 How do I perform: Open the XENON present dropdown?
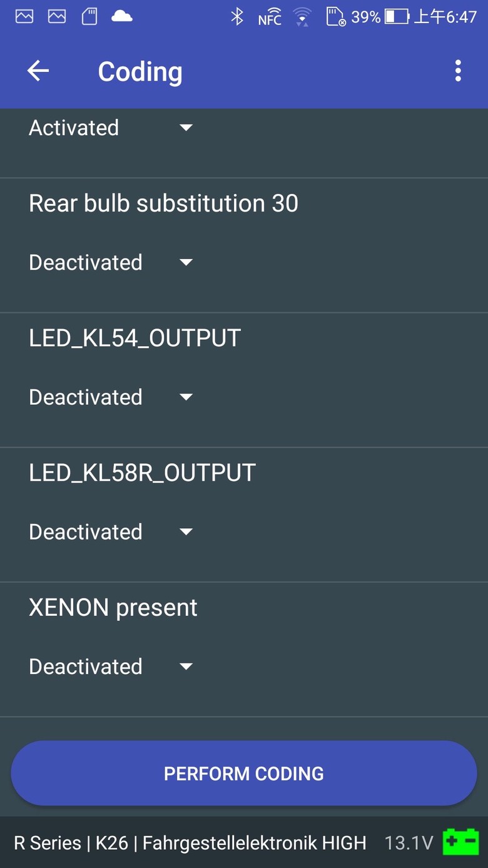111,666
